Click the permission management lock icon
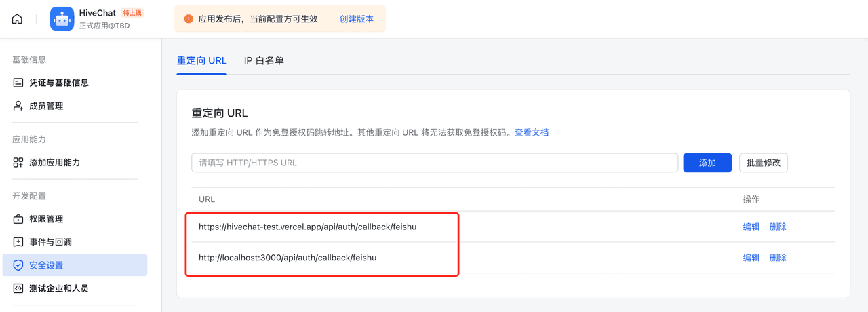Viewport: 868px width, 312px height. click(x=18, y=219)
